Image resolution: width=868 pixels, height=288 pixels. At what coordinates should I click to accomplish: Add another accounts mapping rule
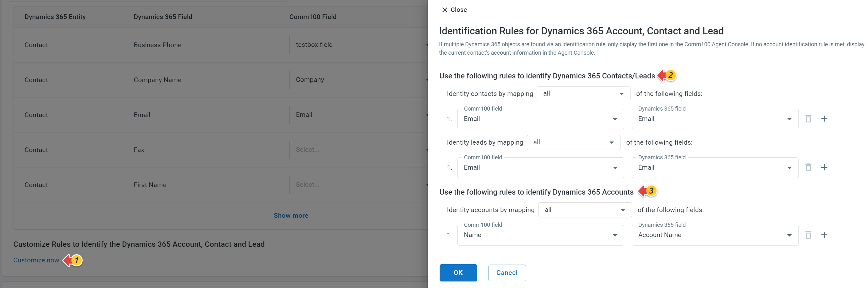[x=824, y=235]
